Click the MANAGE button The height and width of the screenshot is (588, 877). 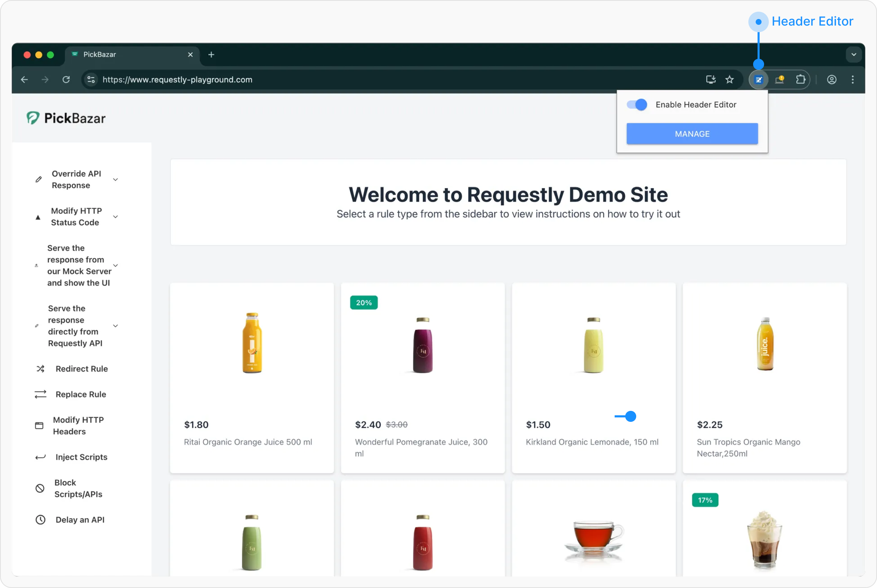pyautogui.click(x=692, y=134)
